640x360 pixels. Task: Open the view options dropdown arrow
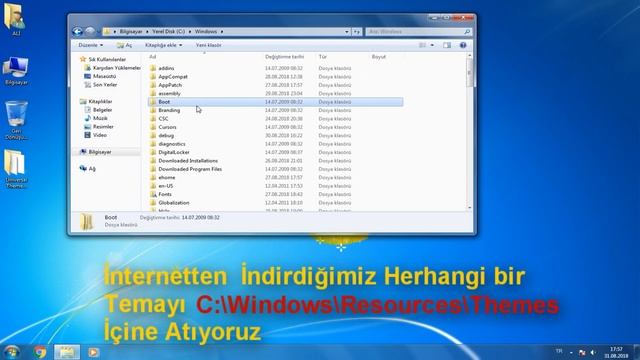pos(432,45)
